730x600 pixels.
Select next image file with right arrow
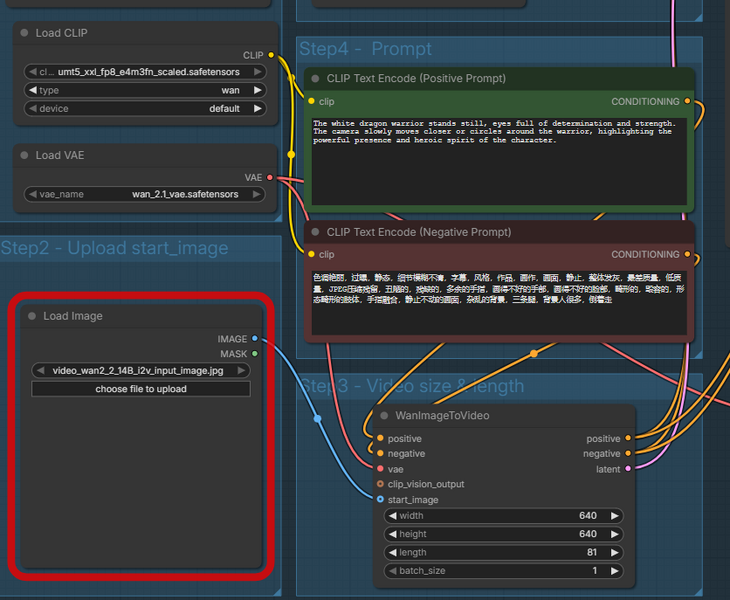[x=242, y=370]
